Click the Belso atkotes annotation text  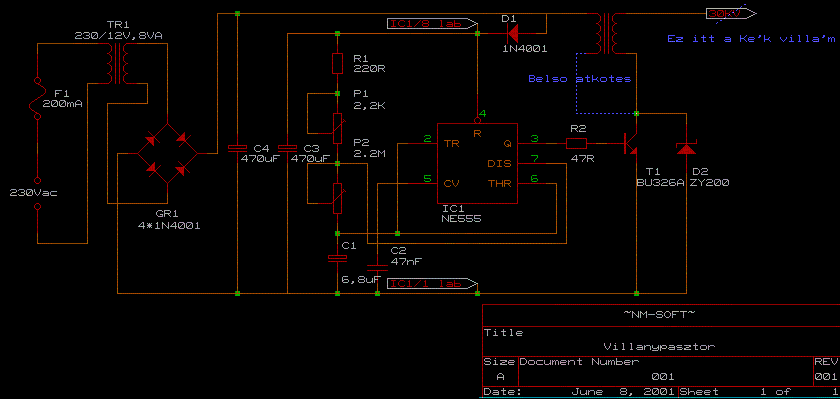point(579,79)
